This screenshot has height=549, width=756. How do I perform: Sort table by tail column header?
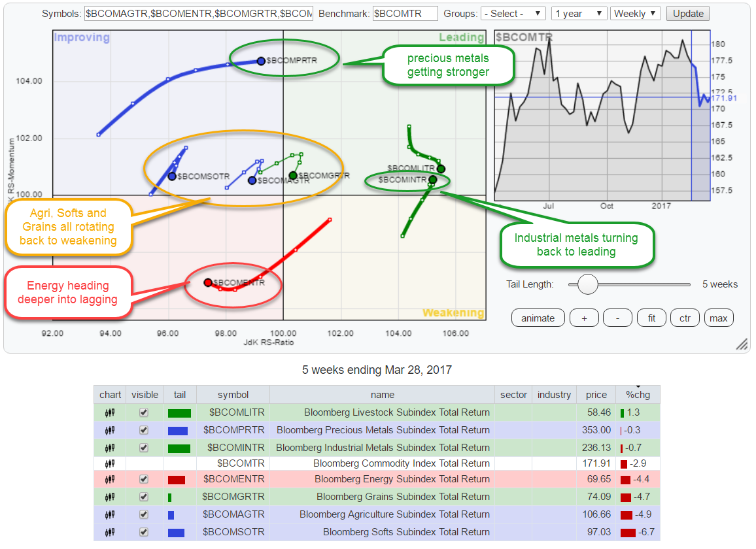click(x=180, y=395)
